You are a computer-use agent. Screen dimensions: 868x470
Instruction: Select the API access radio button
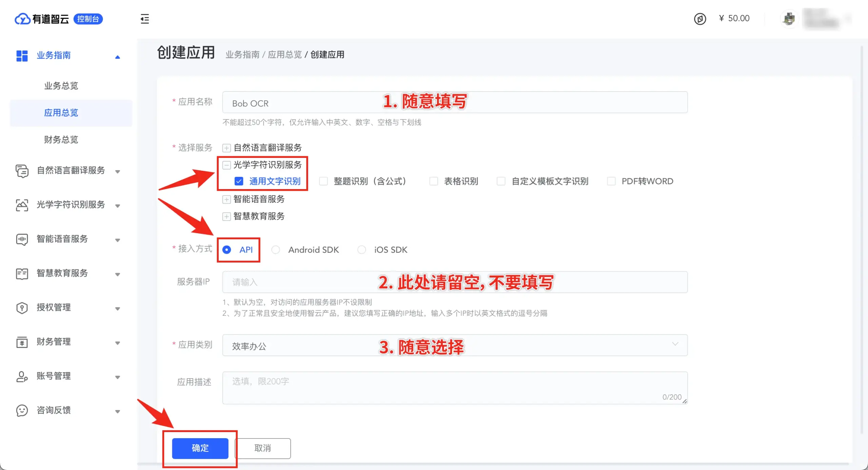226,250
